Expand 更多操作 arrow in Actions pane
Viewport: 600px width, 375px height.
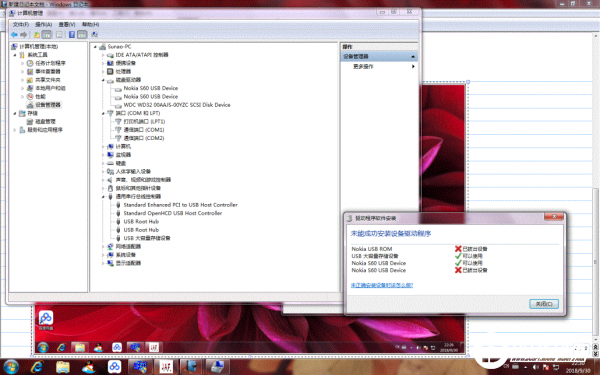[413, 67]
